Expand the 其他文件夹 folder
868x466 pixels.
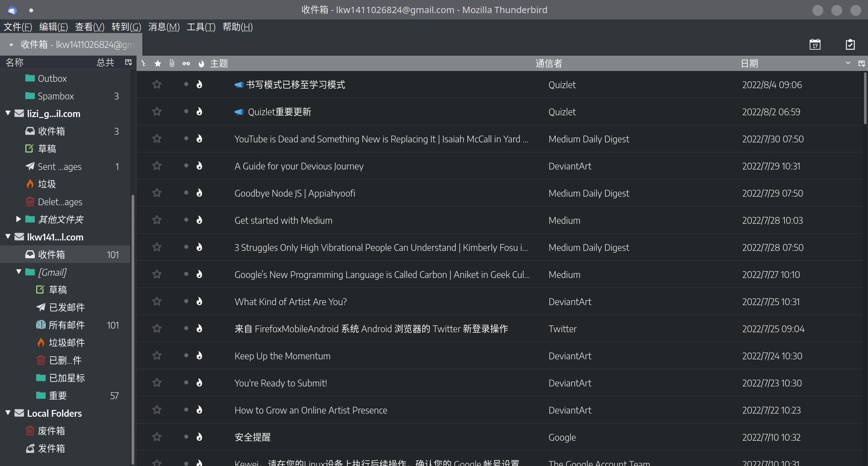19,219
